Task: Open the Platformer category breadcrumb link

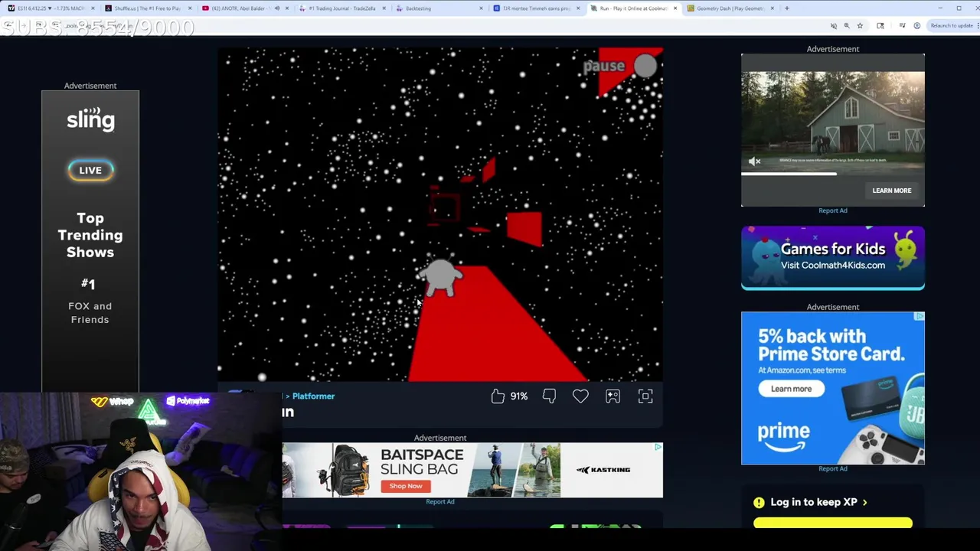Action: [313, 396]
